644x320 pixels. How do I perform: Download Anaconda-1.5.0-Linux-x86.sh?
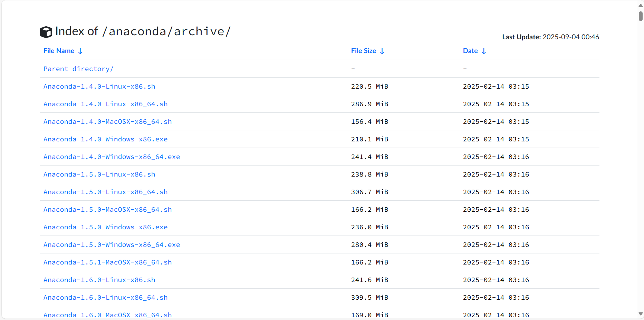tap(99, 174)
